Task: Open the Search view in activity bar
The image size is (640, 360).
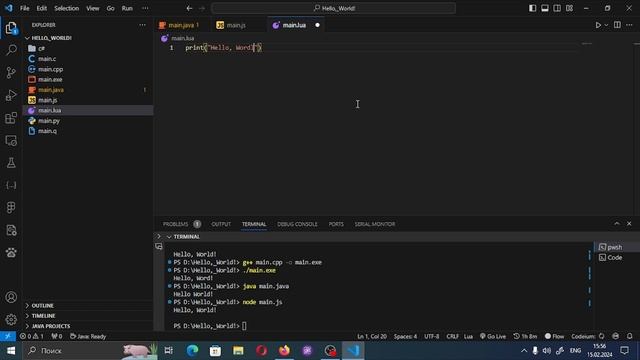Action: click(11, 50)
